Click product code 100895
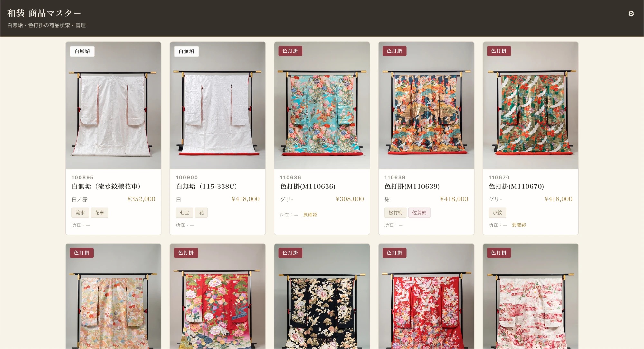 click(x=83, y=177)
